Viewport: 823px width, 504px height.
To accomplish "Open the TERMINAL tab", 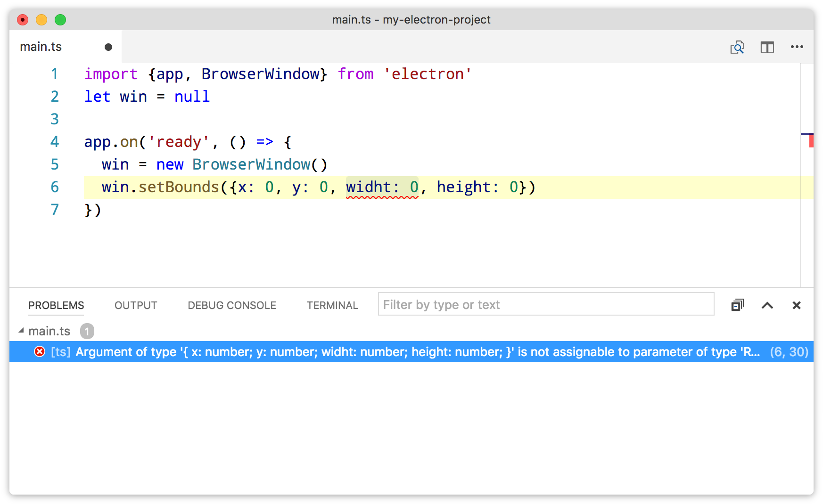I will pyautogui.click(x=332, y=305).
